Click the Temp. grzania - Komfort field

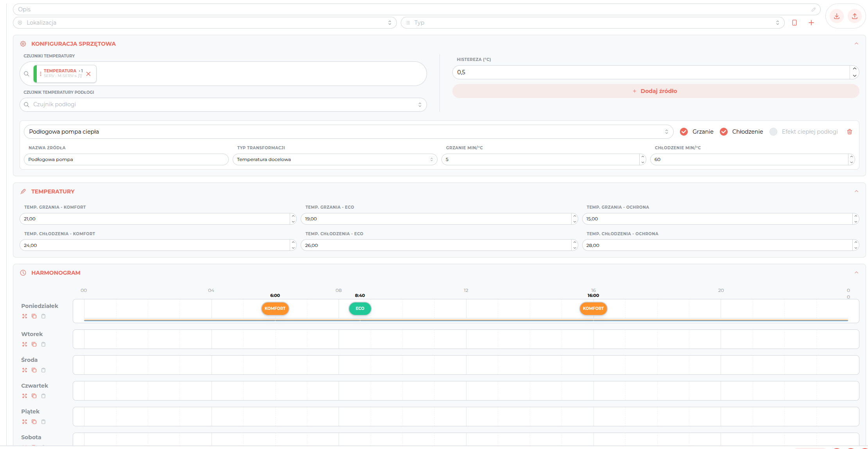point(155,219)
